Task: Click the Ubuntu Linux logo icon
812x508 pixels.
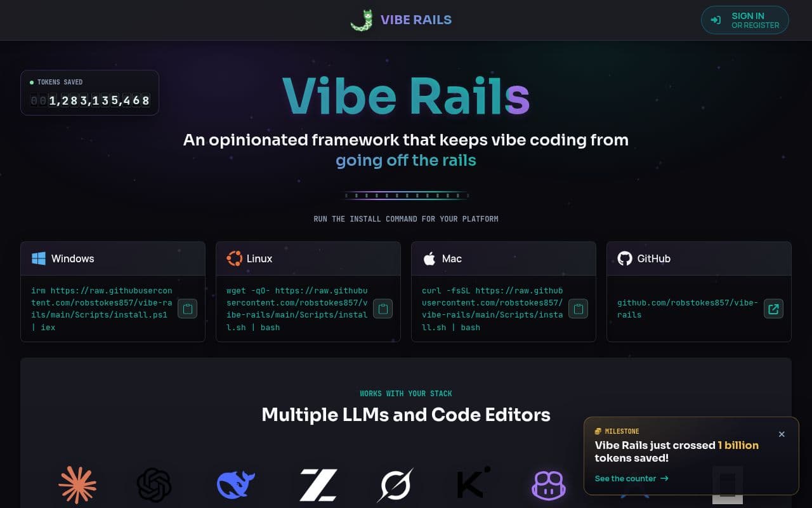Action: (234, 258)
